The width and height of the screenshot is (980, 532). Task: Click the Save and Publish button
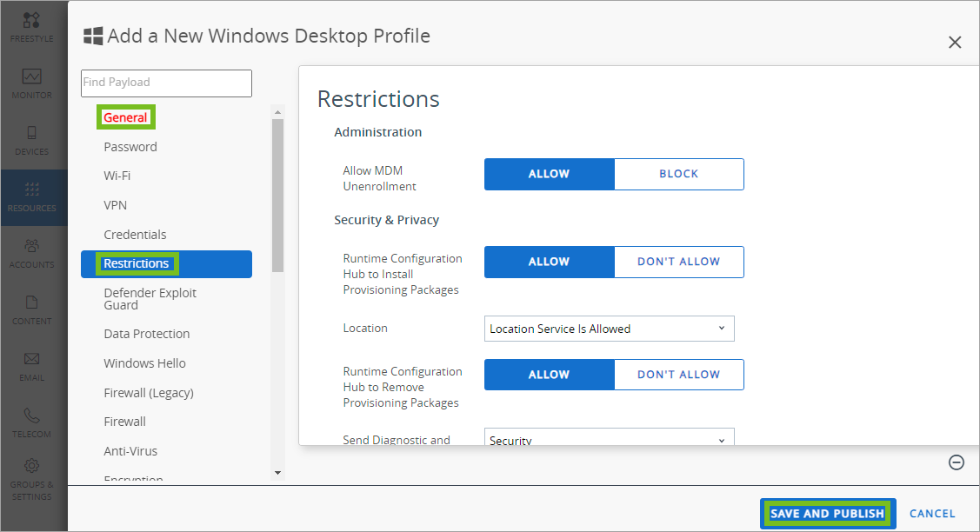click(828, 513)
